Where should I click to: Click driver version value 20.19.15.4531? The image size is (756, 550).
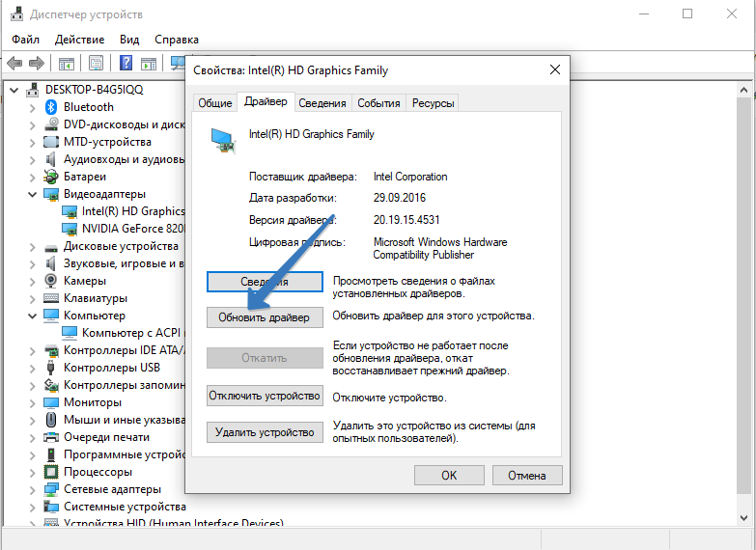point(406,220)
